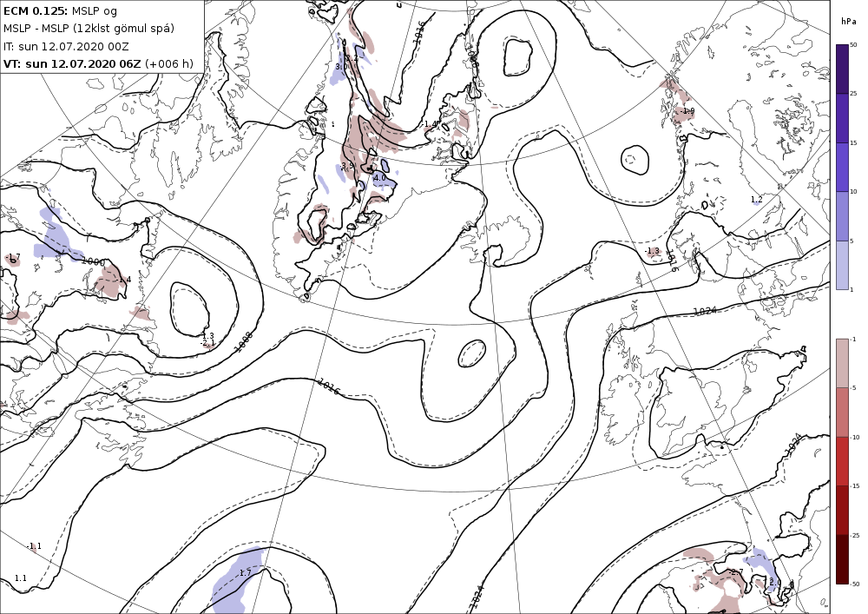This screenshot has height=614, width=868.
Task: Click the darkest purple legend band between 25 and 50
Action: 842,69
